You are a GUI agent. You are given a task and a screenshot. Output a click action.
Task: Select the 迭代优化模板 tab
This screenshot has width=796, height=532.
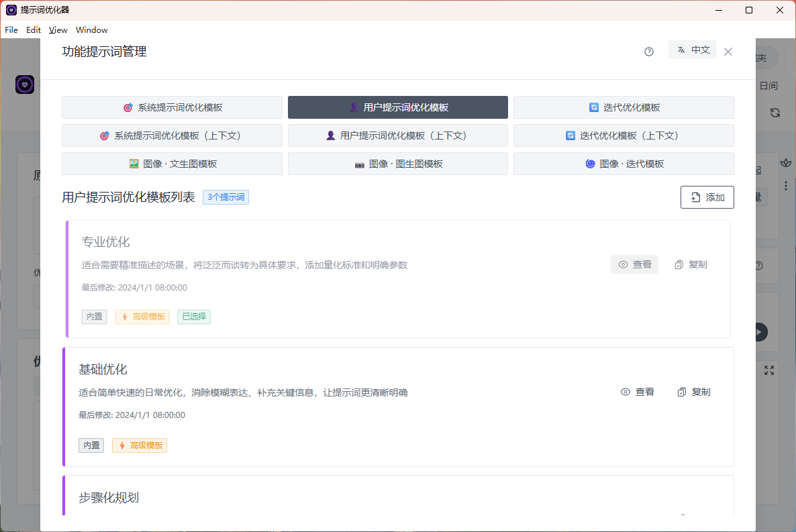[624, 107]
